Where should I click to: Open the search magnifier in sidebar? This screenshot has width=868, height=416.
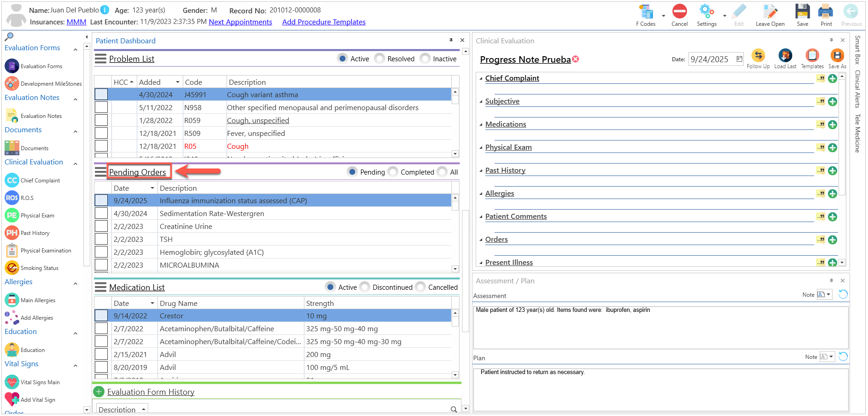click(x=9, y=36)
